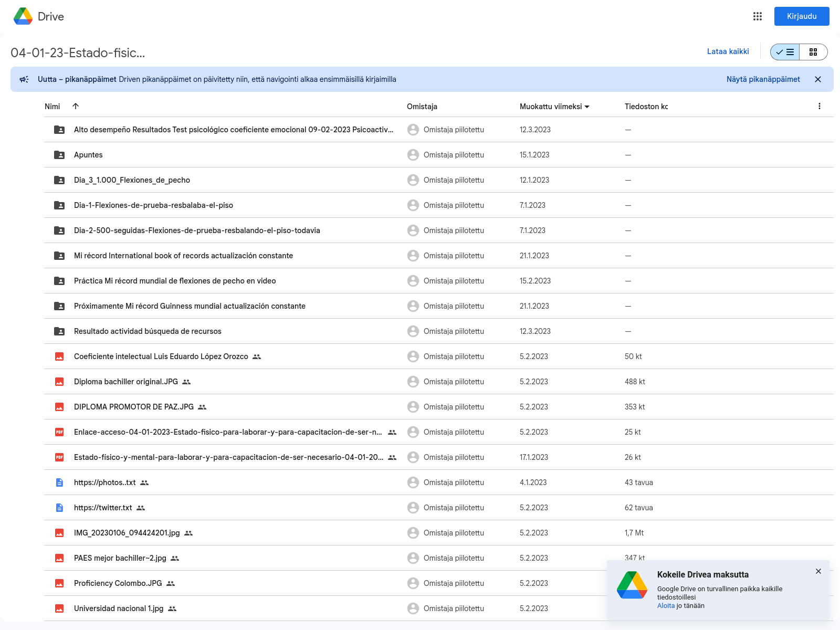Click image icon of Universidad nacional 1.jpg

(x=59, y=608)
